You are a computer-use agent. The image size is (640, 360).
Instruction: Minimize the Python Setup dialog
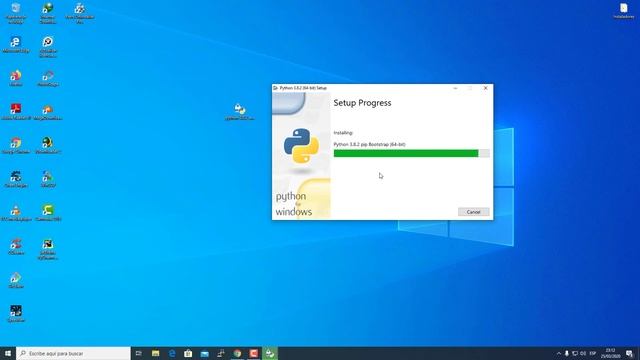(456, 88)
